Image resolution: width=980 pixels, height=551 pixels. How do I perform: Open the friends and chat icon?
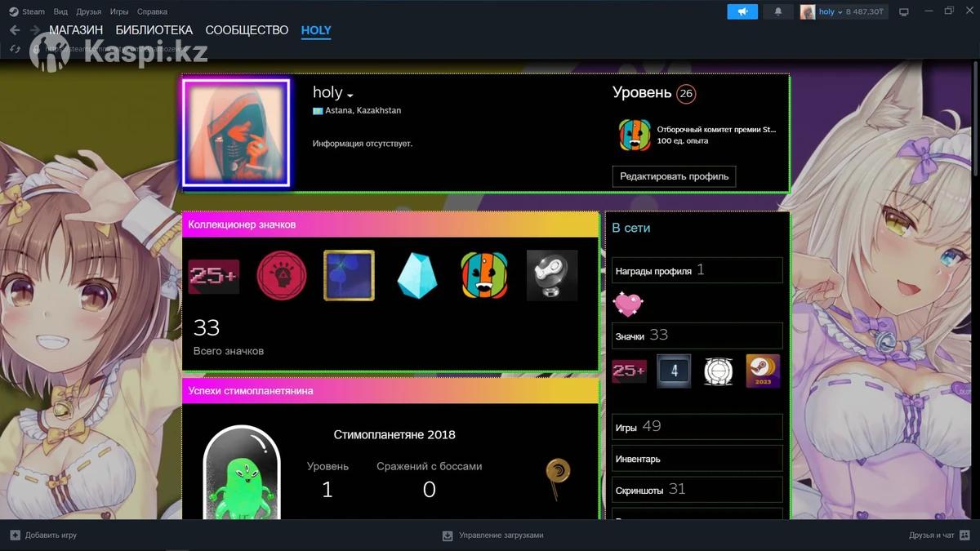click(x=965, y=535)
